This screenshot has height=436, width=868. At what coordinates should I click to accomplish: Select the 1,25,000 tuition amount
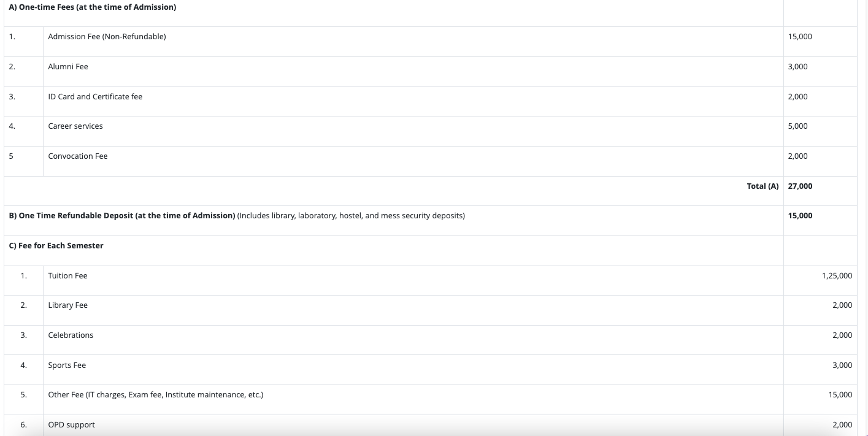(837, 276)
